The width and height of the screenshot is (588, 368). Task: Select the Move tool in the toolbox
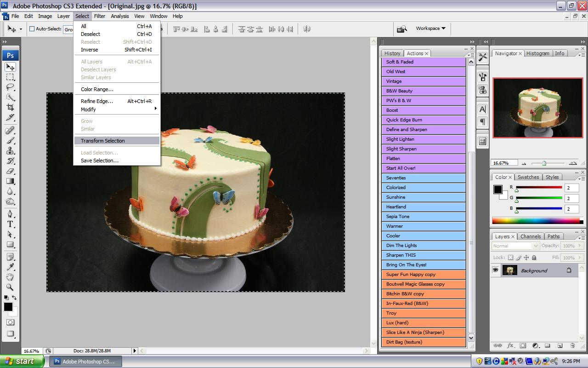click(x=10, y=67)
